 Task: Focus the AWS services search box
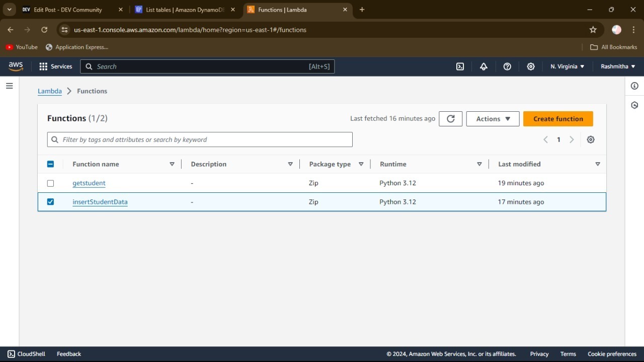pos(207,66)
